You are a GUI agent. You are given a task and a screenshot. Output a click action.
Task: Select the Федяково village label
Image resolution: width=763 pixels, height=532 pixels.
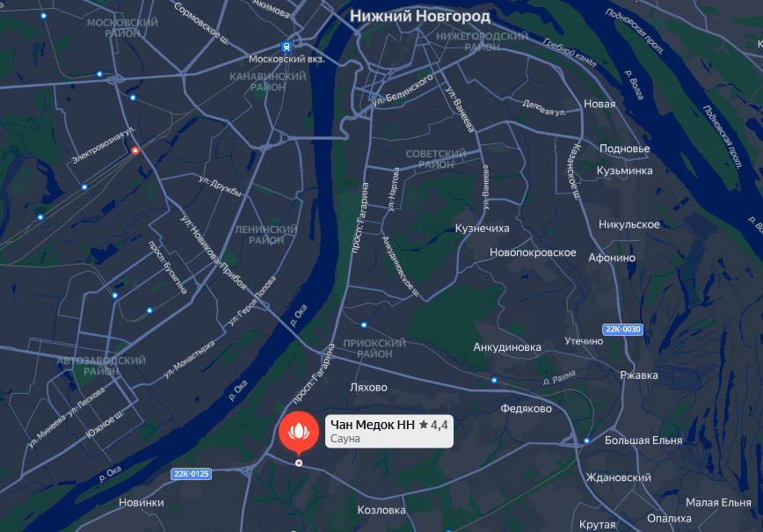click(526, 409)
